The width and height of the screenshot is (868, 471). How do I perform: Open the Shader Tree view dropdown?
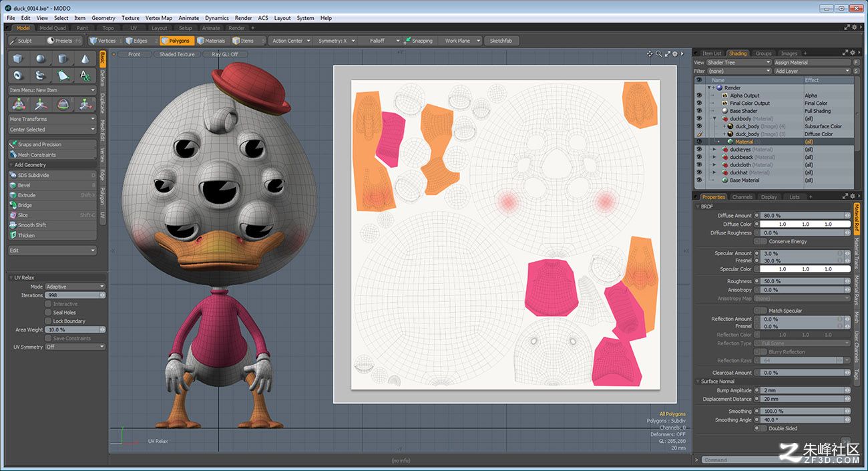pyautogui.click(x=738, y=63)
